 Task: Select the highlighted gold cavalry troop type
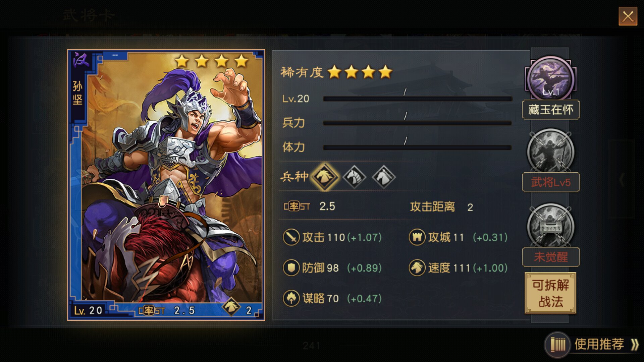[325, 176]
